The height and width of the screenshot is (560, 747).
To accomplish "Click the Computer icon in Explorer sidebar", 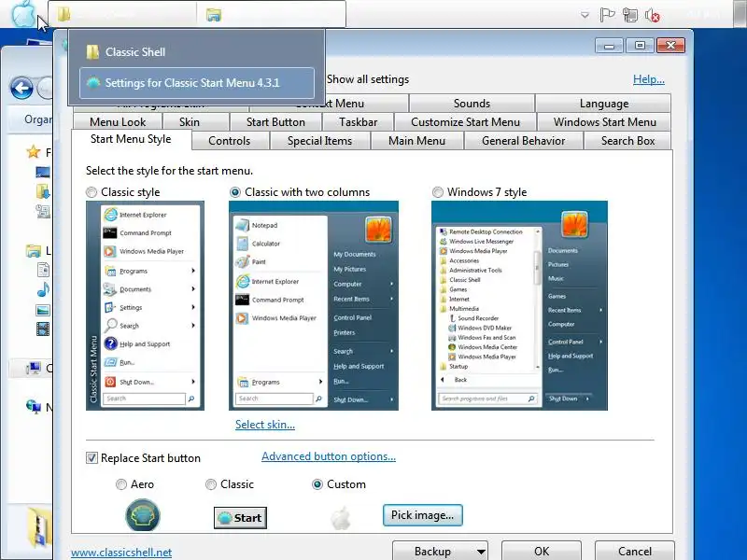I will (34, 368).
